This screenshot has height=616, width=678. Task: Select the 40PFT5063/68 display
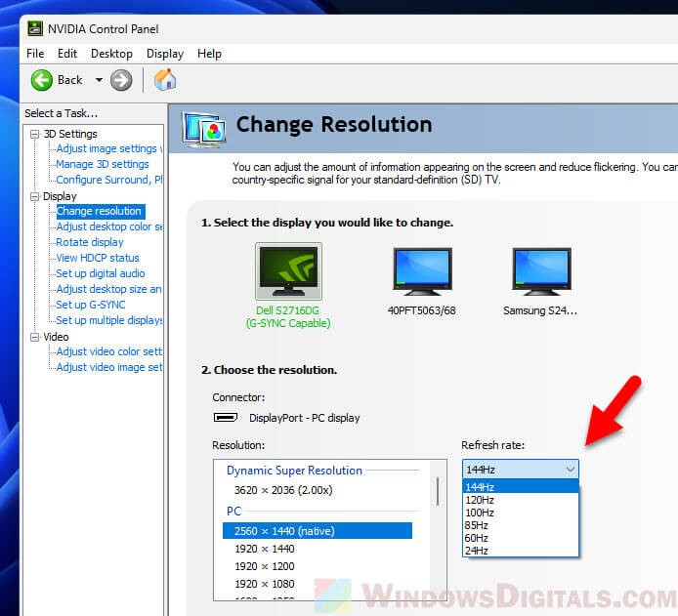click(x=422, y=271)
